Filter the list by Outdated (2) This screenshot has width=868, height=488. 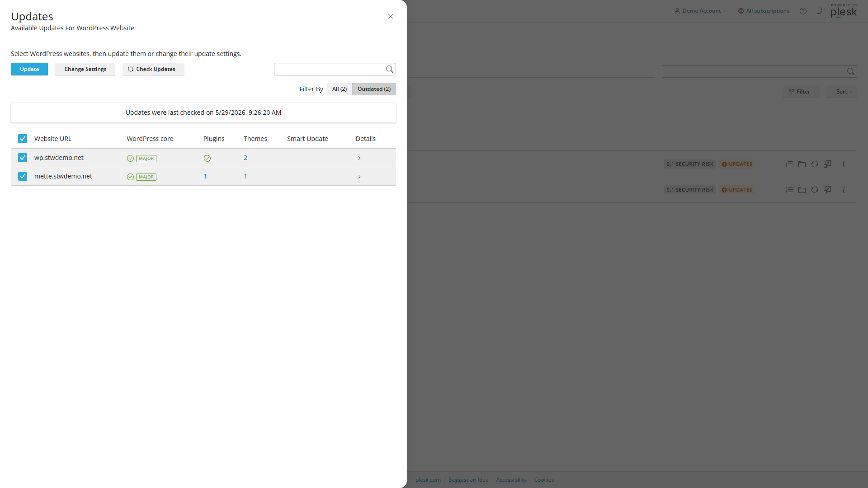(374, 89)
